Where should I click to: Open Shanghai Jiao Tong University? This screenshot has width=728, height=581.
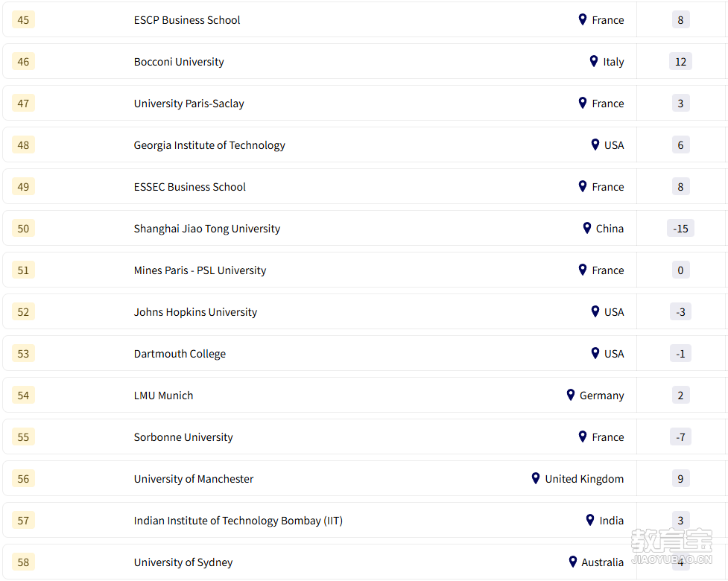tap(207, 229)
